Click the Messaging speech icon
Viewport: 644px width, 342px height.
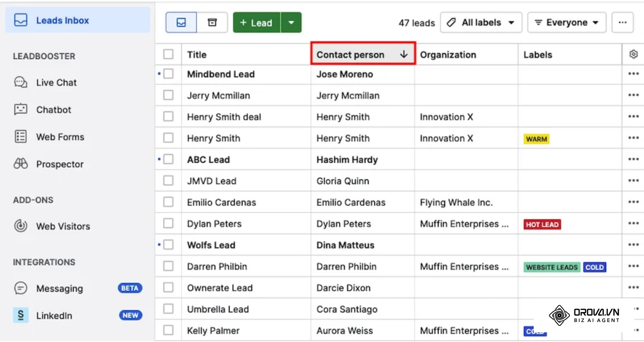pyautogui.click(x=21, y=288)
